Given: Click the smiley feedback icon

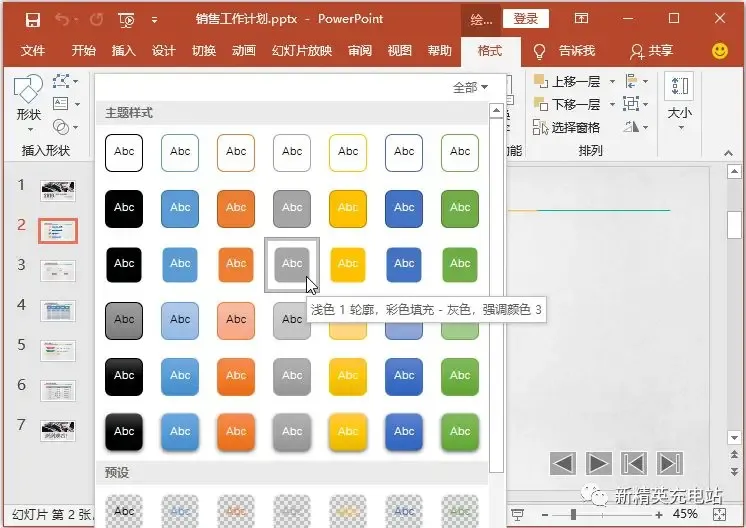Looking at the screenshot, I should 720,51.
